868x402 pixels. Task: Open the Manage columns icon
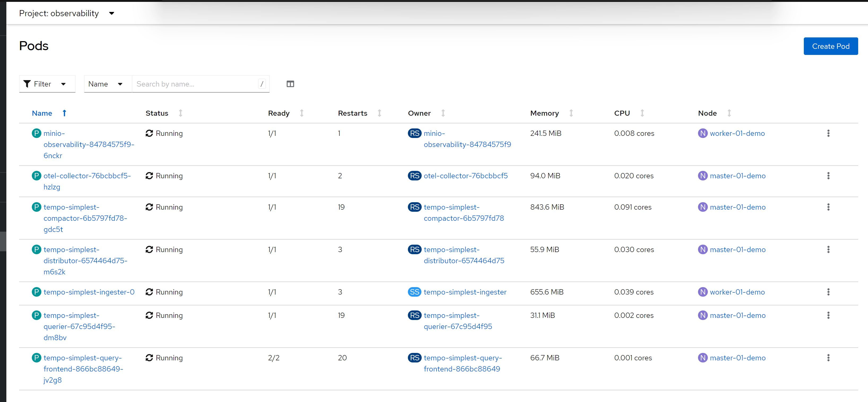pyautogui.click(x=290, y=84)
